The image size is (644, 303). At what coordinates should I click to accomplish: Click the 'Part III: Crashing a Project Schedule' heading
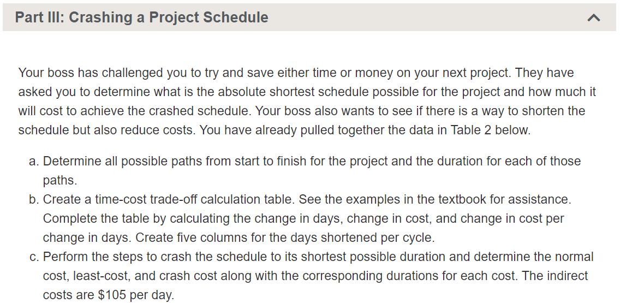click(x=142, y=17)
